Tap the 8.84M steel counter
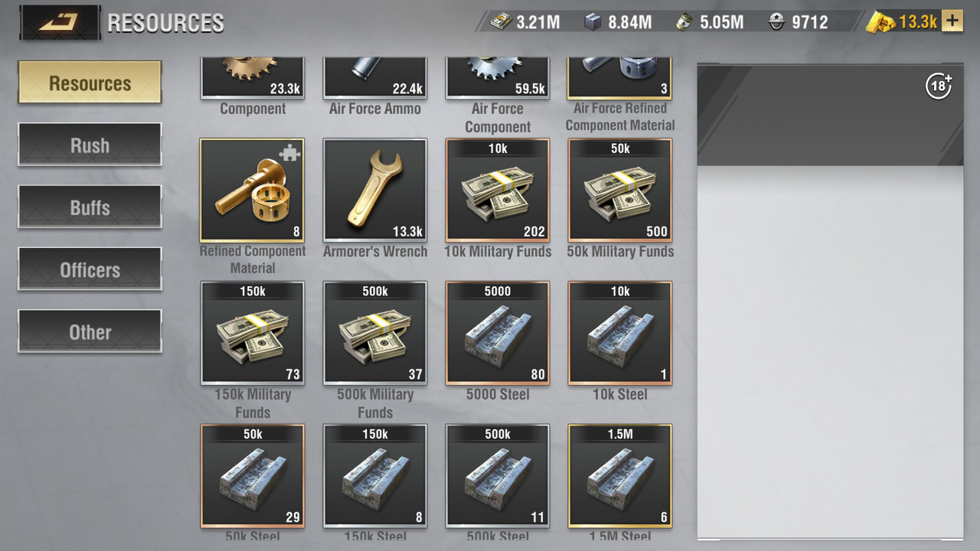This screenshot has width=980, height=551. coord(618,22)
